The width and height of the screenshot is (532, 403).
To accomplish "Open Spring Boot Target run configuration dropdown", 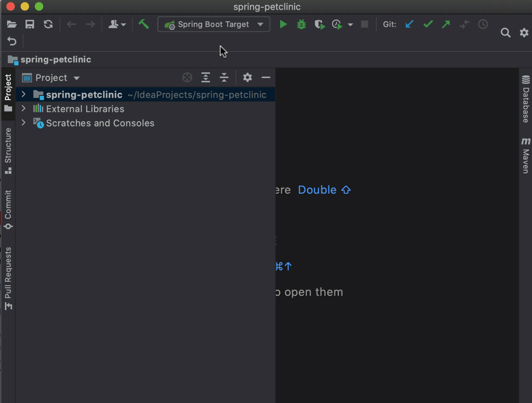I will pyautogui.click(x=214, y=24).
